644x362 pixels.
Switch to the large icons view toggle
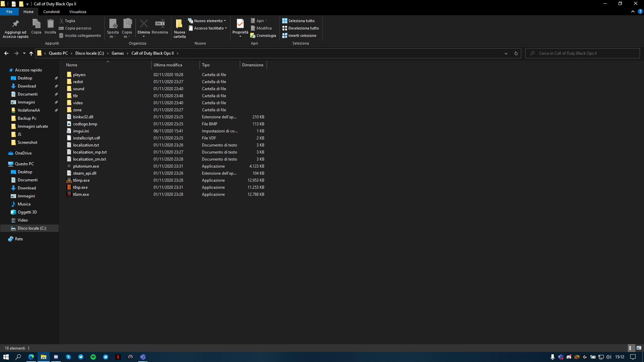pyautogui.click(x=639, y=348)
